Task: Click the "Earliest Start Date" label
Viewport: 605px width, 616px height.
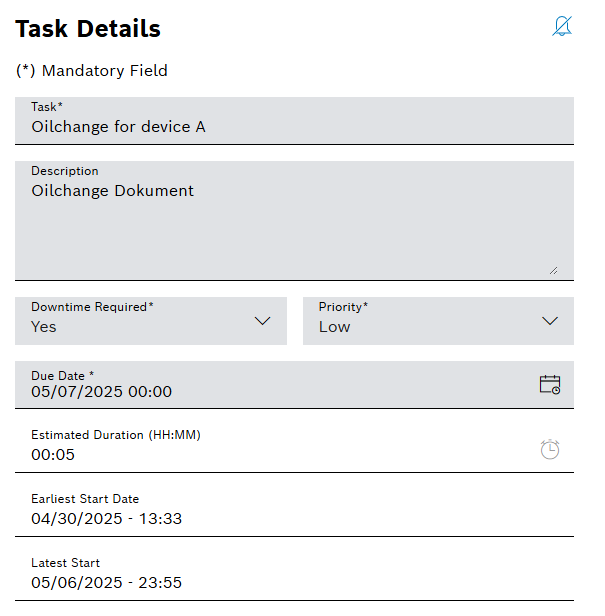Action: pos(85,499)
